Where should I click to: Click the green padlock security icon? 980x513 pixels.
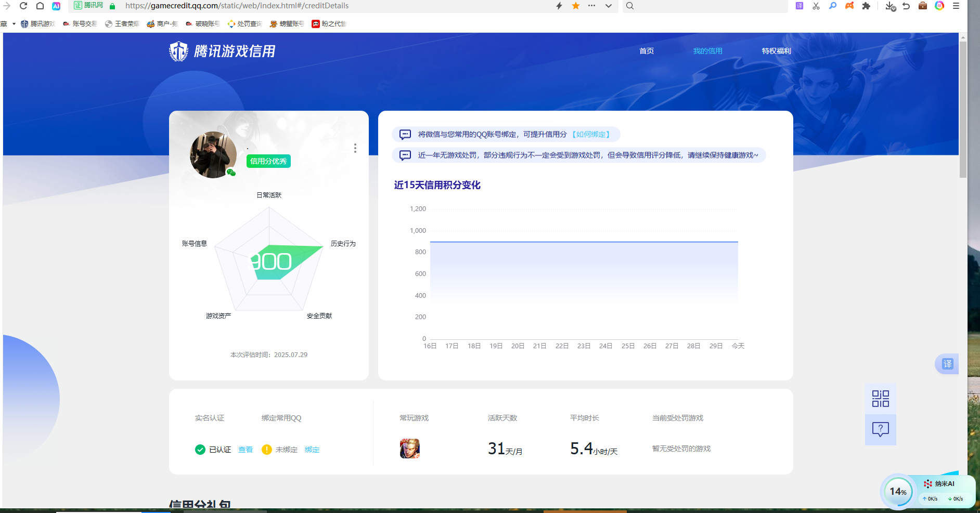[112, 6]
